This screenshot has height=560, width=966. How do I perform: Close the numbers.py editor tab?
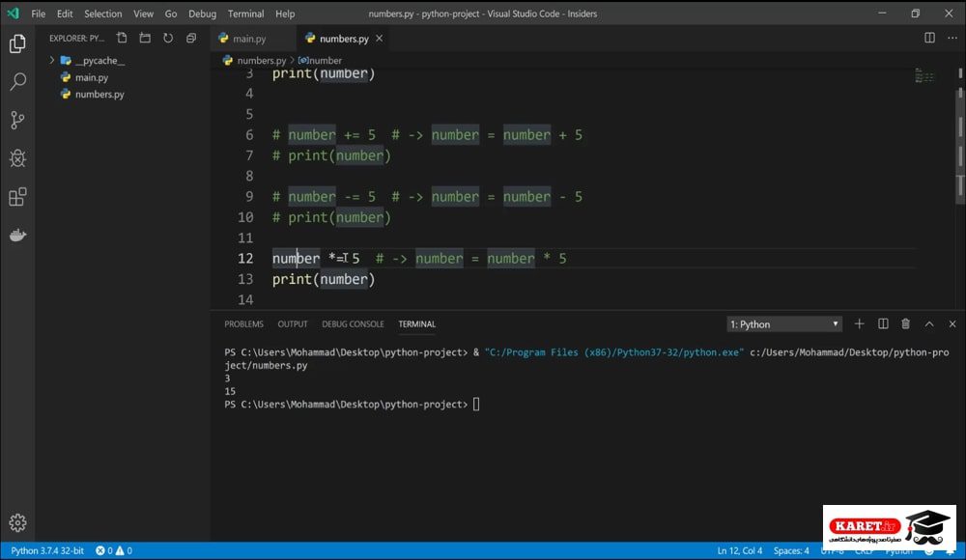point(380,39)
